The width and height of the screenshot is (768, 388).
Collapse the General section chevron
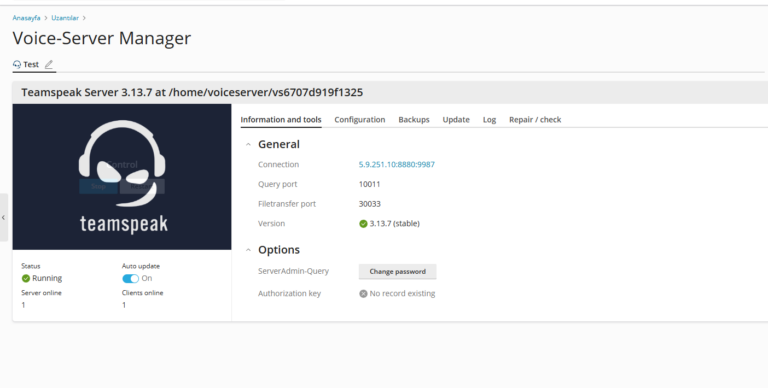pos(248,145)
